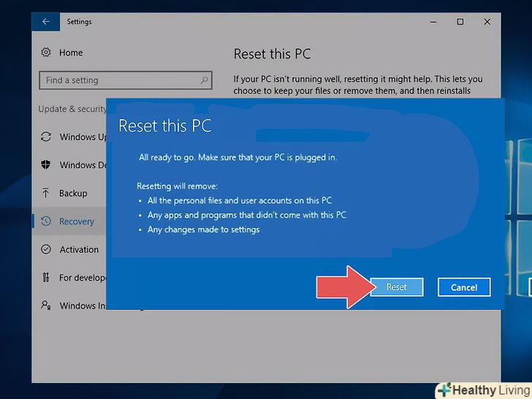Click the For developers tools icon
This screenshot has width=532, height=399.
click(x=46, y=278)
